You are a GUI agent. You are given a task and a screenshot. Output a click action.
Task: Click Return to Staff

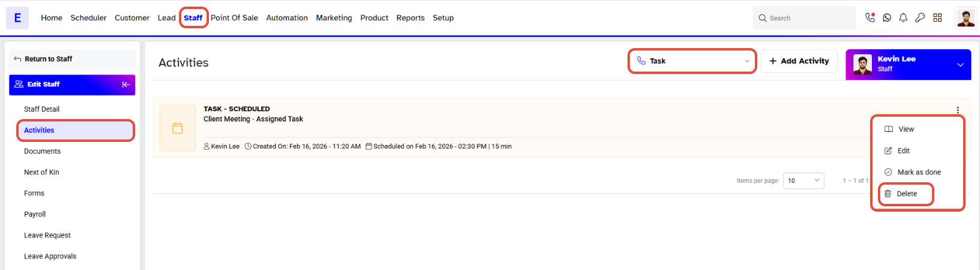pyautogui.click(x=72, y=59)
